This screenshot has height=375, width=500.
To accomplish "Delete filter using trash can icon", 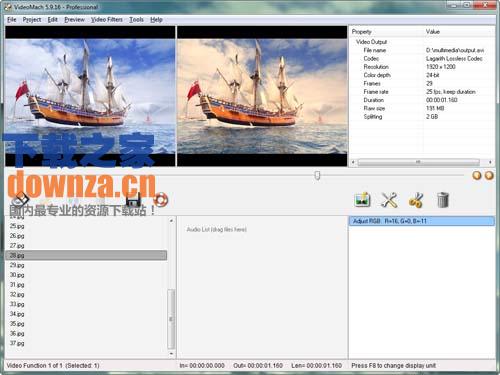I will (443, 200).
